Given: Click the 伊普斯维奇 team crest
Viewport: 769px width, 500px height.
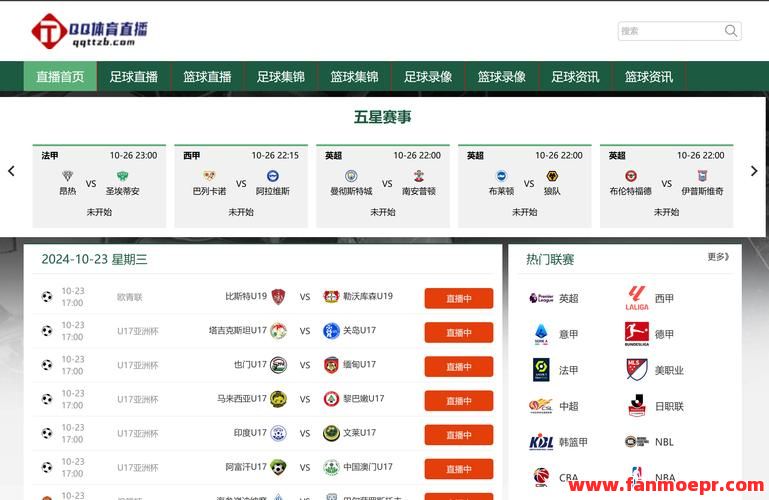Looking at the screenshot, I should [x=702, y=175].
